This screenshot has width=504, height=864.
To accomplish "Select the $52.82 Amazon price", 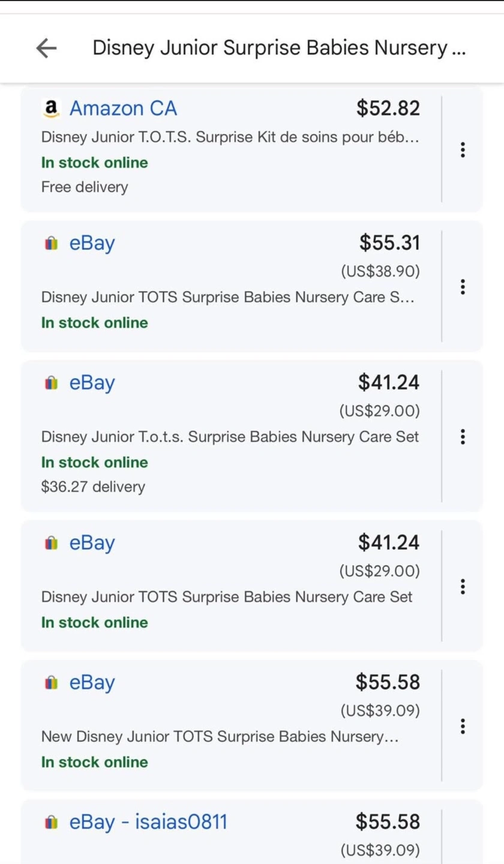I will [x=388, y=109].
